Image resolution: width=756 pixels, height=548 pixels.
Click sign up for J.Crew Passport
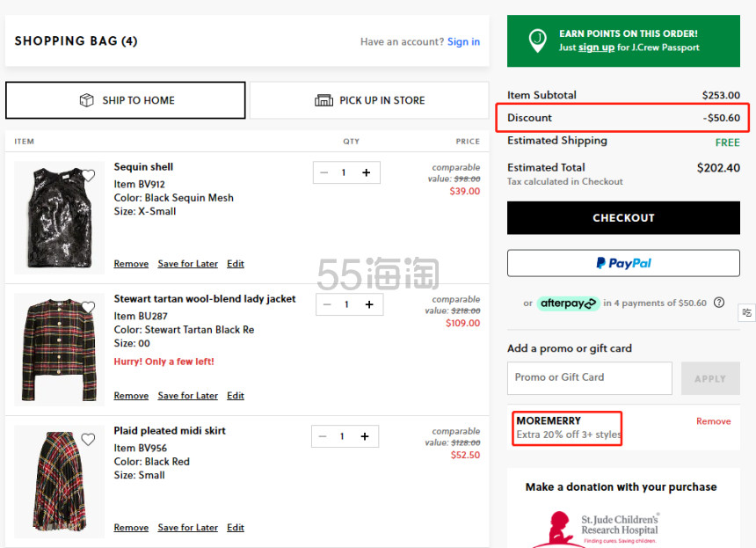tap(596, 47)
